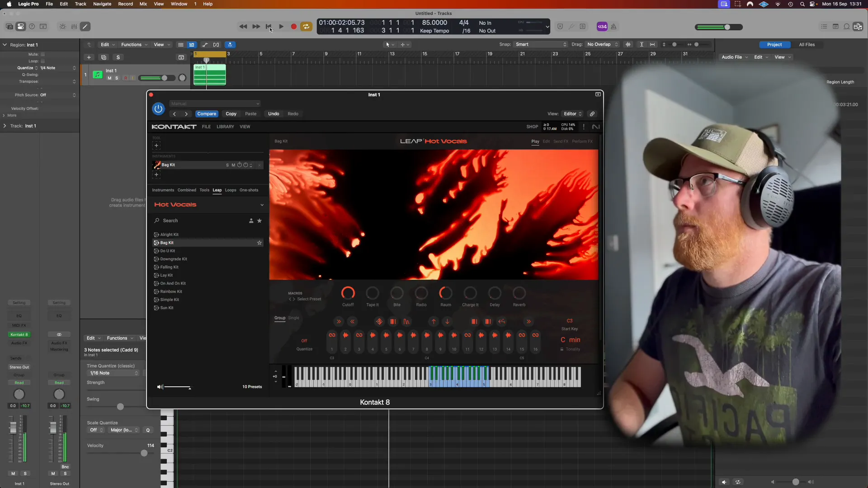Toggle the Editors pencil icon
Image resolution: width=868 pixels, height=488 pixels.
click(85, 27)
